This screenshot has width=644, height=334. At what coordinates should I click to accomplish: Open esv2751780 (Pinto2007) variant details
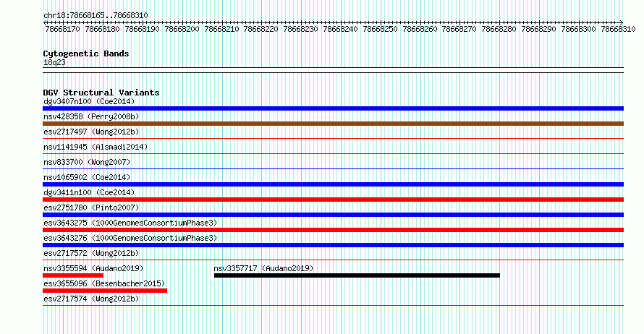pos(91,208)
